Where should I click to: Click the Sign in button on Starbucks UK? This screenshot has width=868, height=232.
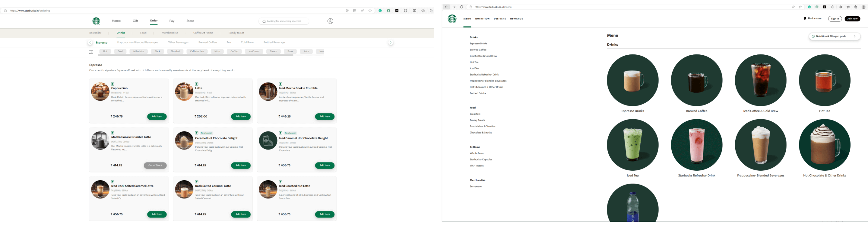tap(835, 19)
